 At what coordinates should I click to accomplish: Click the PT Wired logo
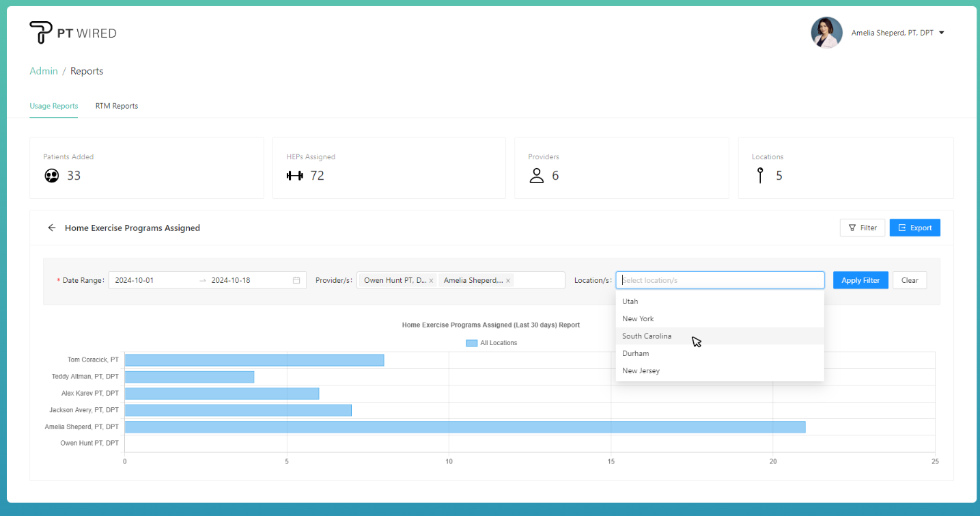[72, 33]
